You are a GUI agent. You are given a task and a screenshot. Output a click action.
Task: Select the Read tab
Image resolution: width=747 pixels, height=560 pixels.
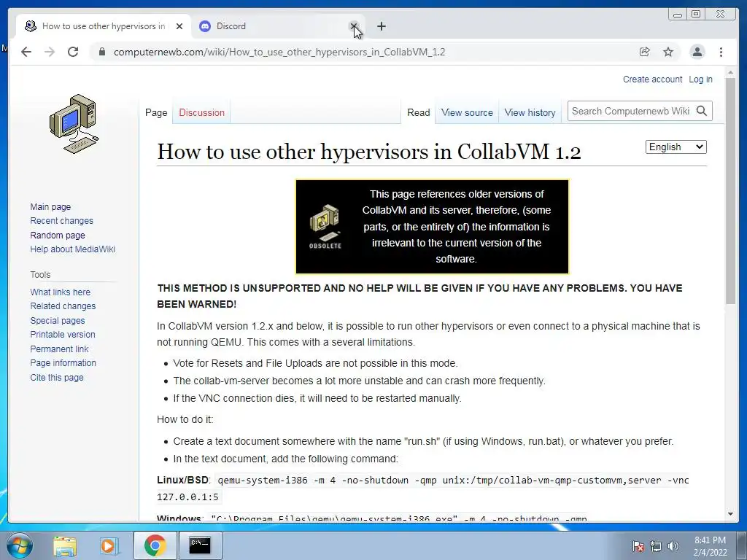pyautogui.click(x=418, y=113)
